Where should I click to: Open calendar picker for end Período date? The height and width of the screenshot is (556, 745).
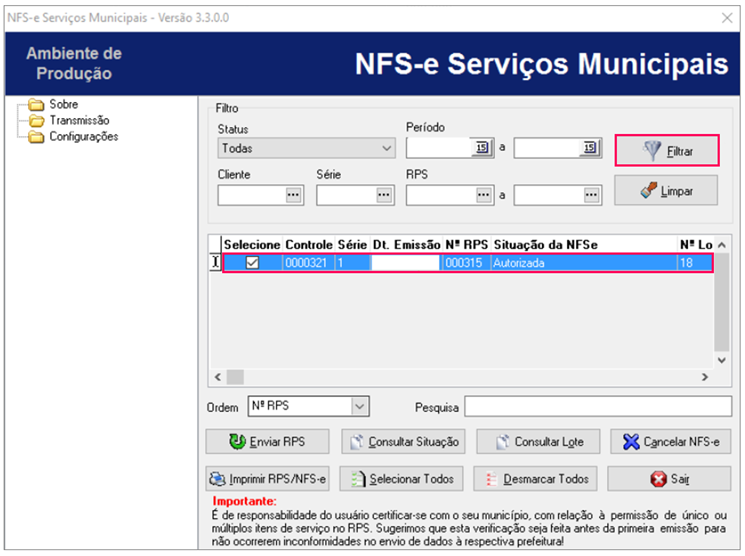coord(590,148)
